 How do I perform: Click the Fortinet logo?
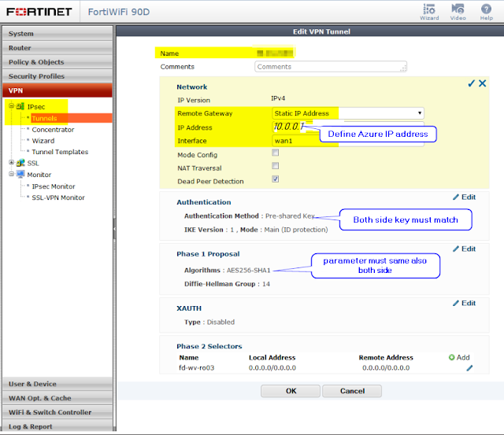tap(39, 12)
